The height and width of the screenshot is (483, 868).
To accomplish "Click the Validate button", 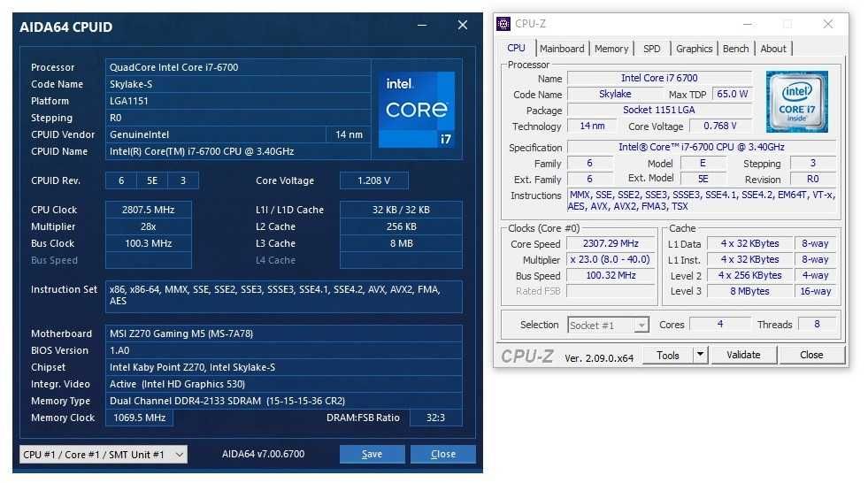I will [x=743, y=355].
